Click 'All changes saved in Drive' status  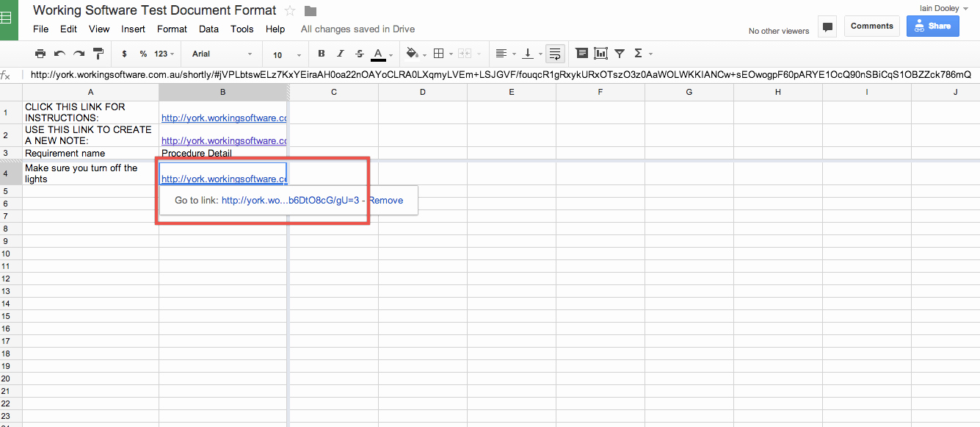tap(357, 29)
